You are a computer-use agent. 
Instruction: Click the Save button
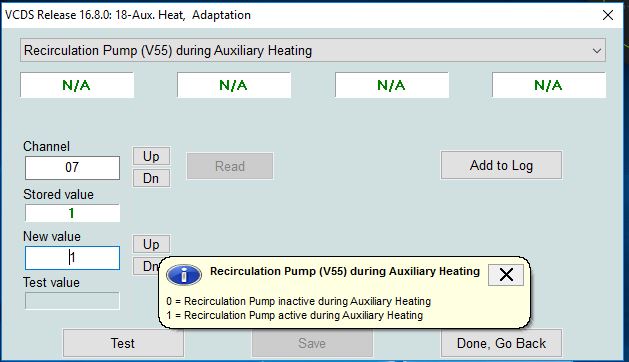312,343
